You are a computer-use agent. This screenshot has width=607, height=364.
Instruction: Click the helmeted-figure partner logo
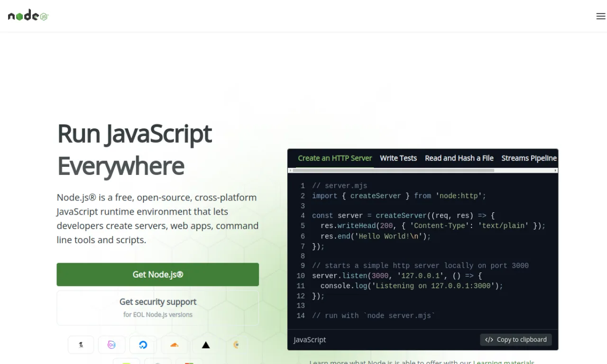click(x=81, y=345)
